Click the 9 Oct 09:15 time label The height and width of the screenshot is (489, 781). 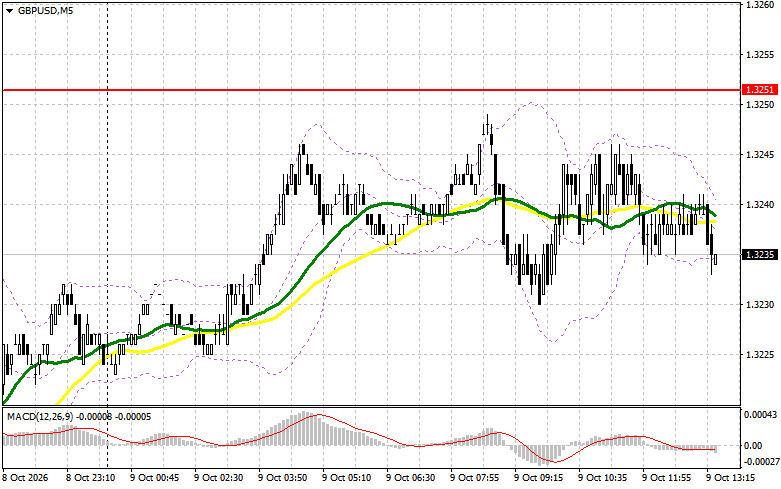click(x=539, y=478)
